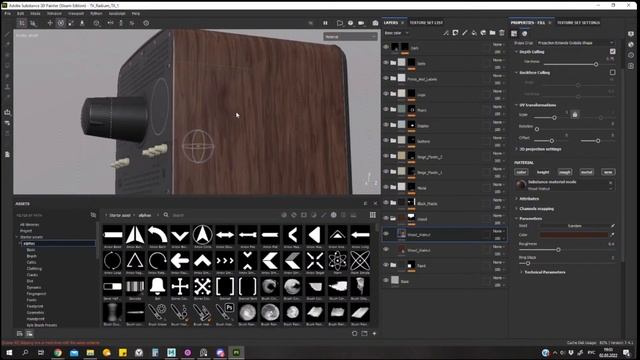Open filter icon beside Filter by Path

(x=93, y=215)
